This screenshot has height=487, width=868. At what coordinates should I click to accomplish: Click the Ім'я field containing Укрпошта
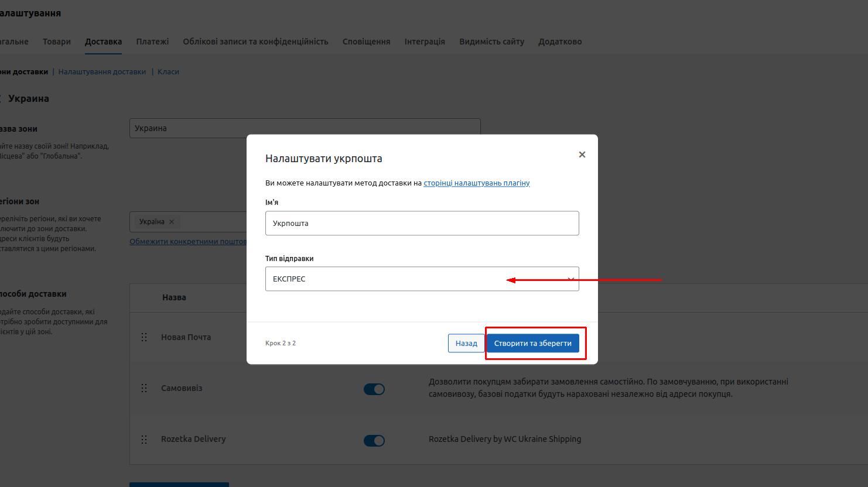422,224
